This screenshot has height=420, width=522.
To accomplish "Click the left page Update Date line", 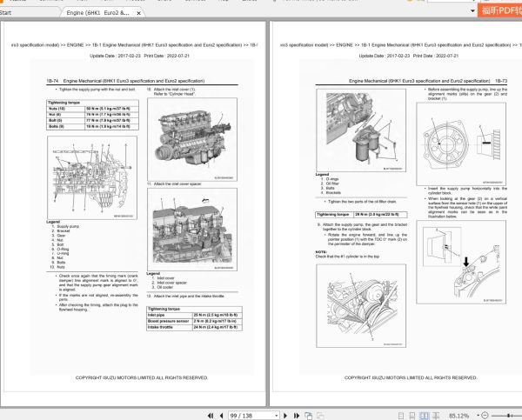I will coord(139,56).
